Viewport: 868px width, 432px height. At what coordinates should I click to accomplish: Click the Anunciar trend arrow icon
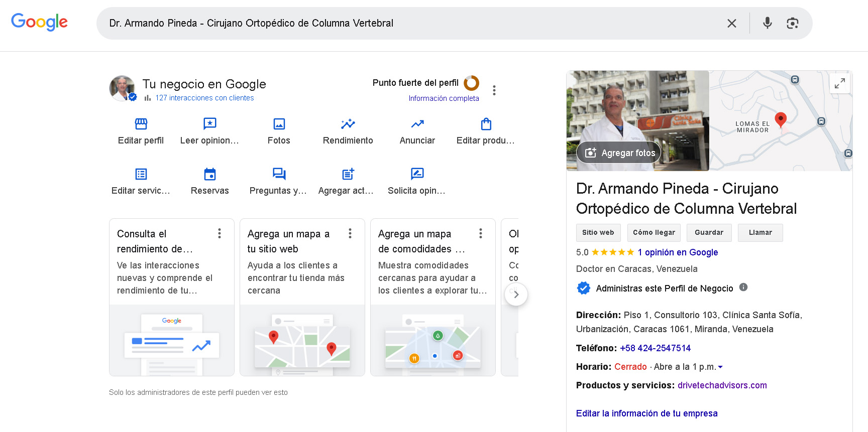[x=417, y=124]
